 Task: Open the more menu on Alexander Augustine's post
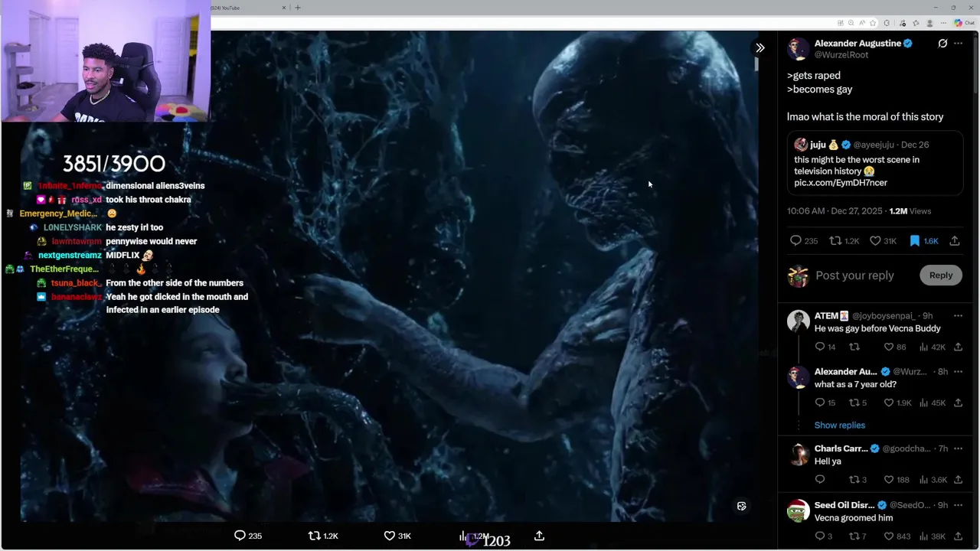[x=958, y=44]
